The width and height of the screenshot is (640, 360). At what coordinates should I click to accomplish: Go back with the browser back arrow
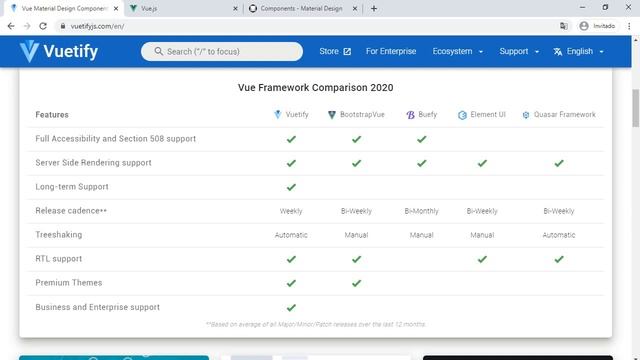[x=11, y=26]
